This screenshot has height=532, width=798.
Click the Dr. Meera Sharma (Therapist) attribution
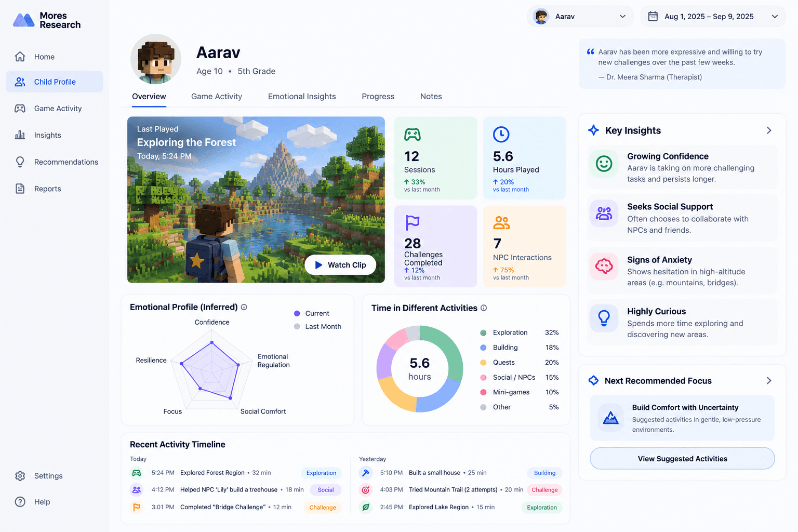[x=650, y=77]
